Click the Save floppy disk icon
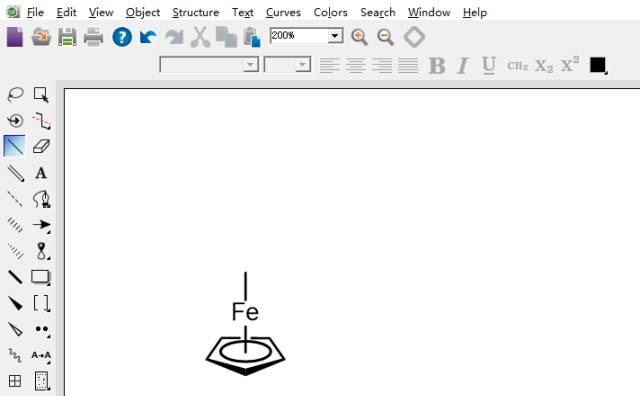This screenshot has width=640, height=396. 67,37
